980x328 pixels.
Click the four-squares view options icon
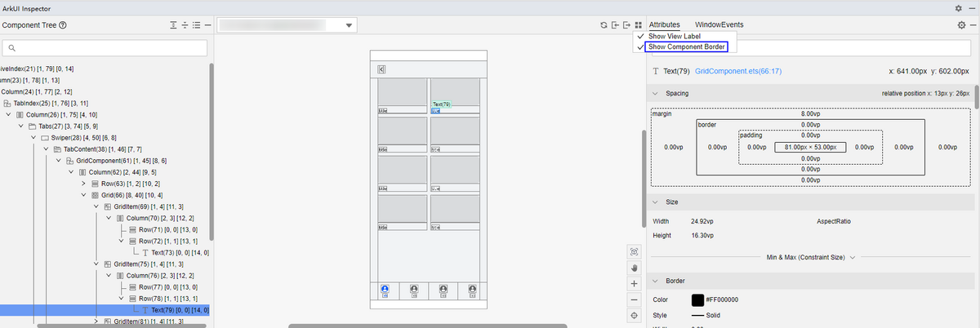pyautogui.click(x=638, y=25)
